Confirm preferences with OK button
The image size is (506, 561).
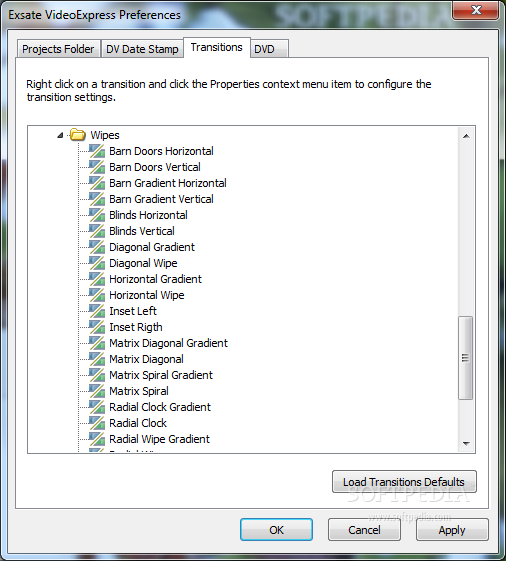tap(276, 530)
